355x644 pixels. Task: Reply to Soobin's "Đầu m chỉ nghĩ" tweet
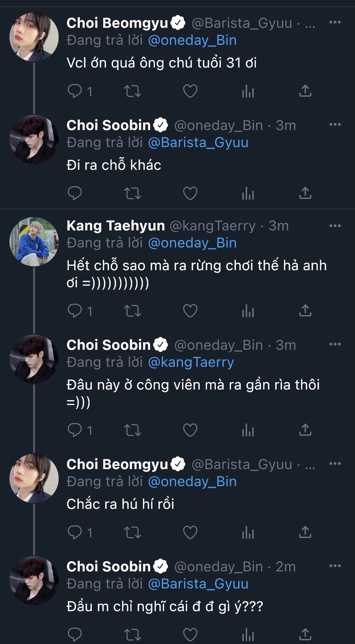(75, 634)
